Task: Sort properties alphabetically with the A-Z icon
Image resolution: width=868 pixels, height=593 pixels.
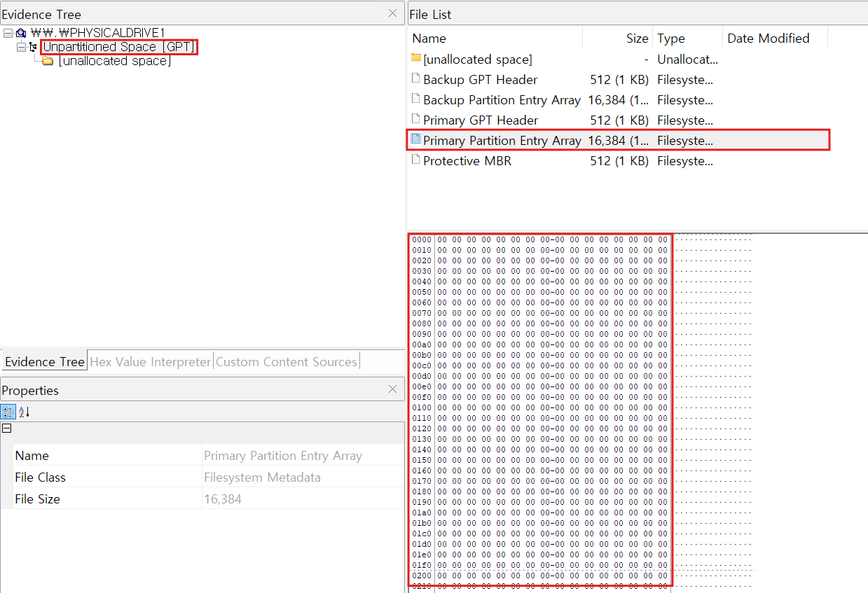Action: point(24,412)
